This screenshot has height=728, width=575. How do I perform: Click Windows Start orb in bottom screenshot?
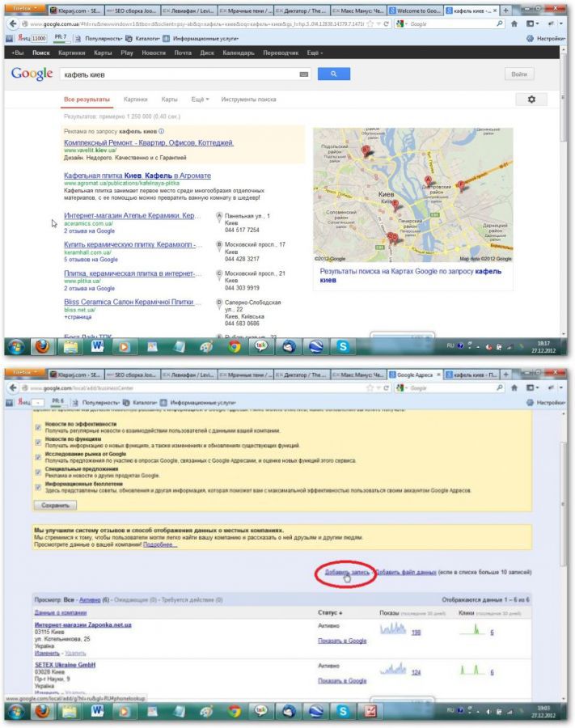click(x=16, y=711)
